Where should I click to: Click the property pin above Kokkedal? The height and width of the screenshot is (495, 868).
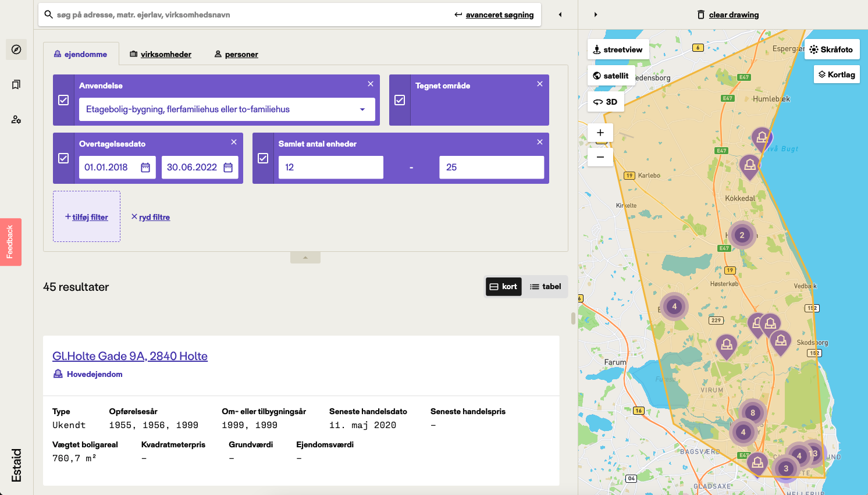click(750, 166)
